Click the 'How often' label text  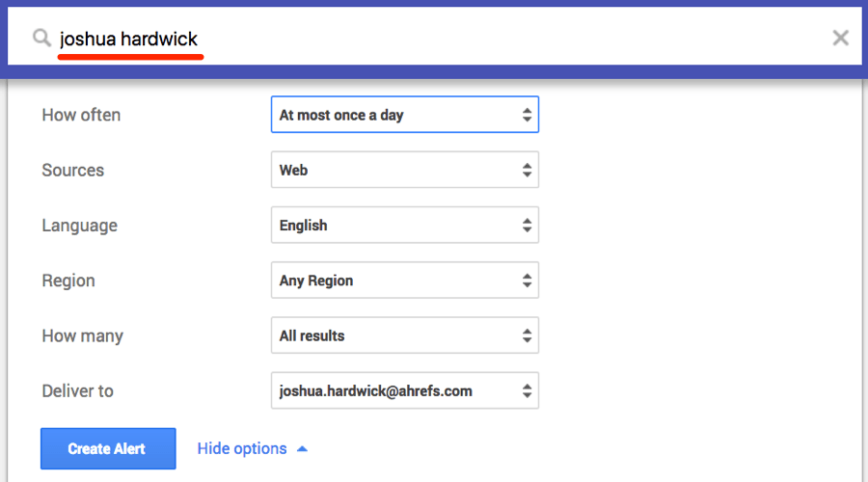click(81, 115)
